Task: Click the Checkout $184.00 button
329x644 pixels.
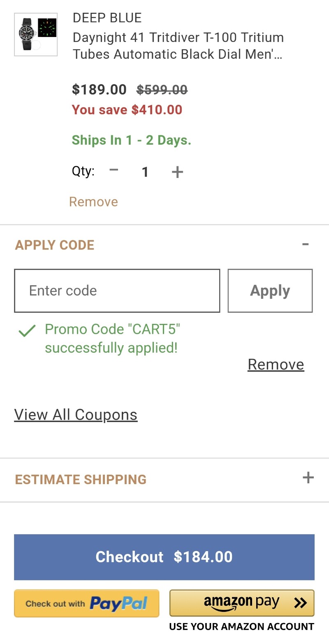Action: pos(164,557)
